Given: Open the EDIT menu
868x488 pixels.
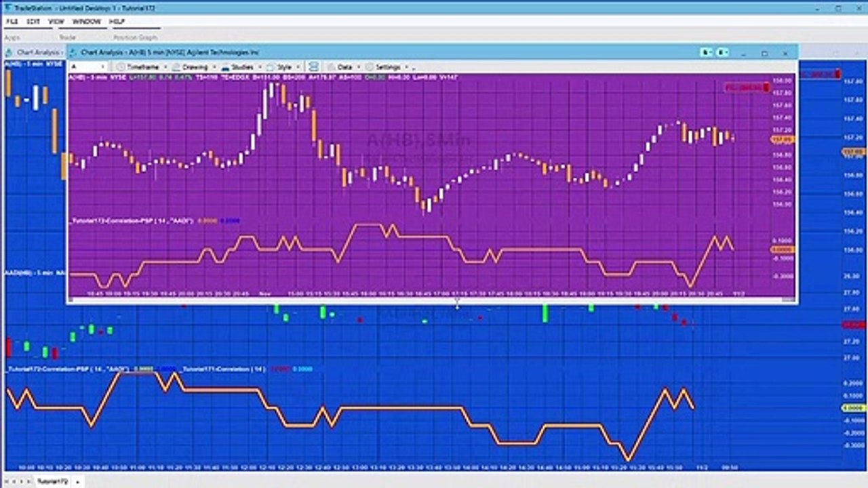Looking at the screenshot, I should [x=33, y=22].
